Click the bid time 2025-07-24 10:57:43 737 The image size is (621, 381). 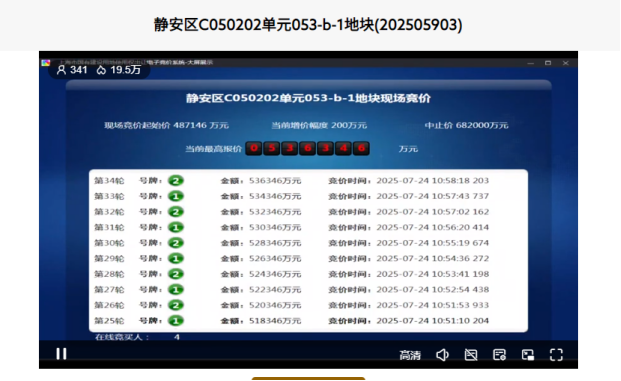(x=432, y=196)
